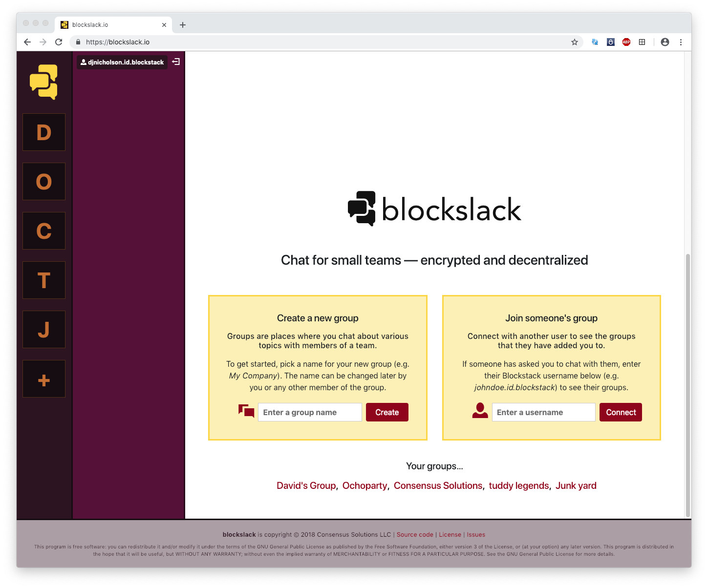
Task: Click the chat bubbles icon beside group name field
Action: point(246,411)
